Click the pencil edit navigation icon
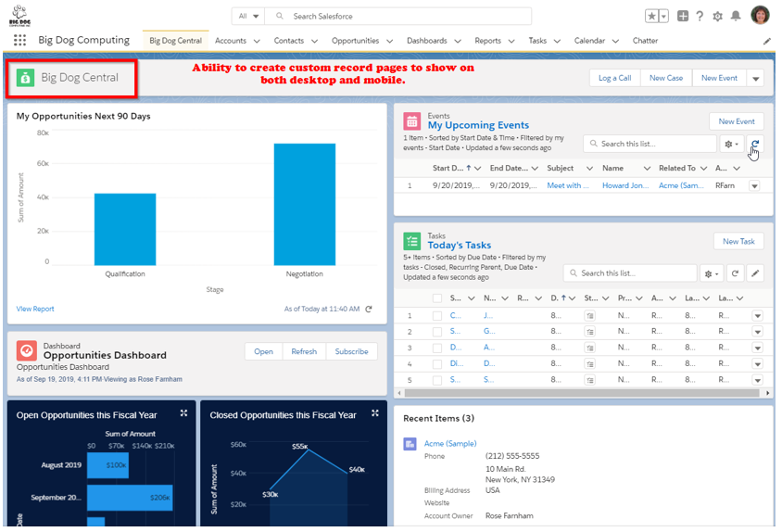The image size is (782, 532). tap(767, 41)
